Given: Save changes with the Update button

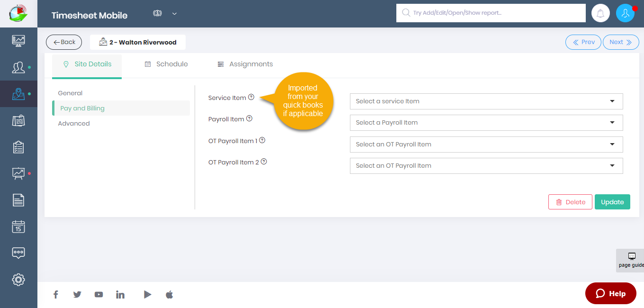Looking at the screenshot, I should point(612,202).
